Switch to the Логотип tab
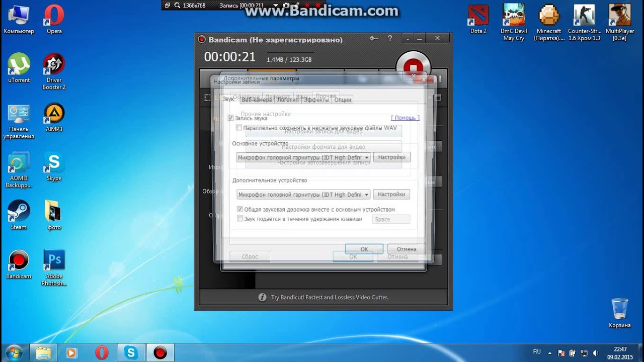The width and height of the screenshot is (644, 362). [288, 100]
